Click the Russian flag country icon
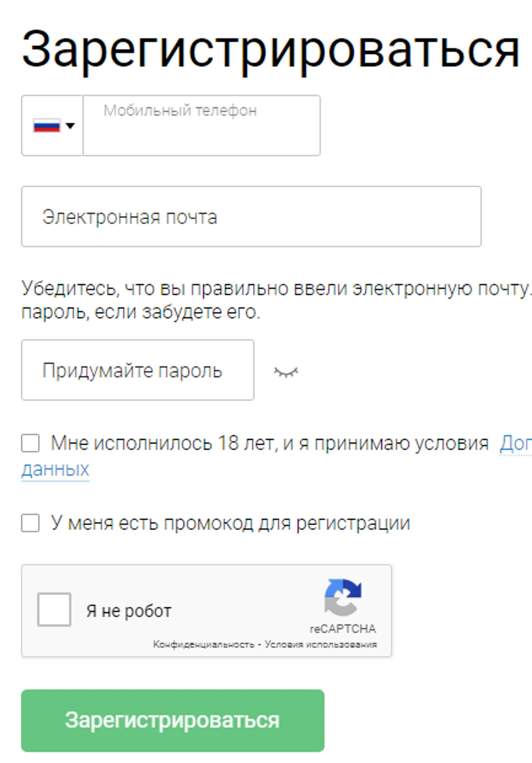Viewport: 532px width, 763px height. pyautogui.click(x=47, y=126)
